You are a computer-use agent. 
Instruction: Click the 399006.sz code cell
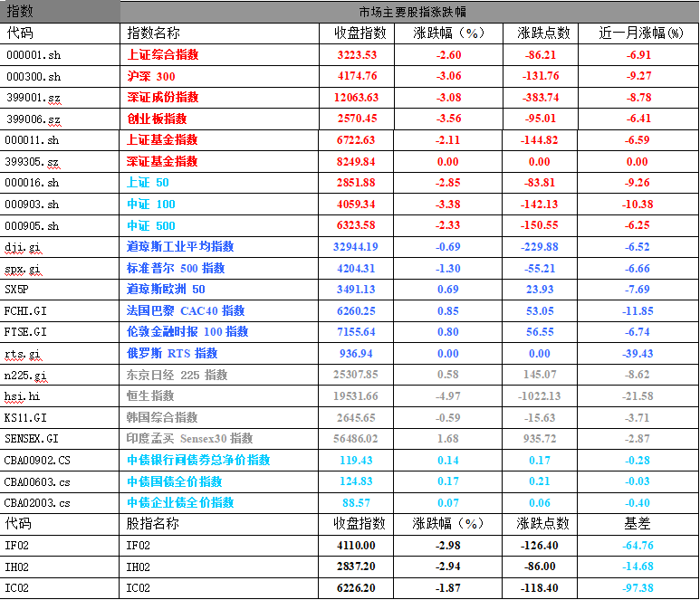click(x=33, y=119)
